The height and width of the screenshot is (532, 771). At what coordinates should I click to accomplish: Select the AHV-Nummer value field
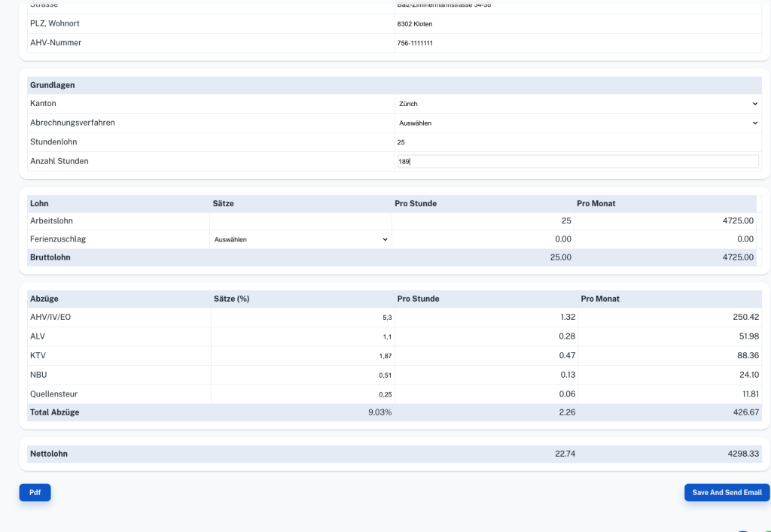pyautogui.click(x=577, y=43)
